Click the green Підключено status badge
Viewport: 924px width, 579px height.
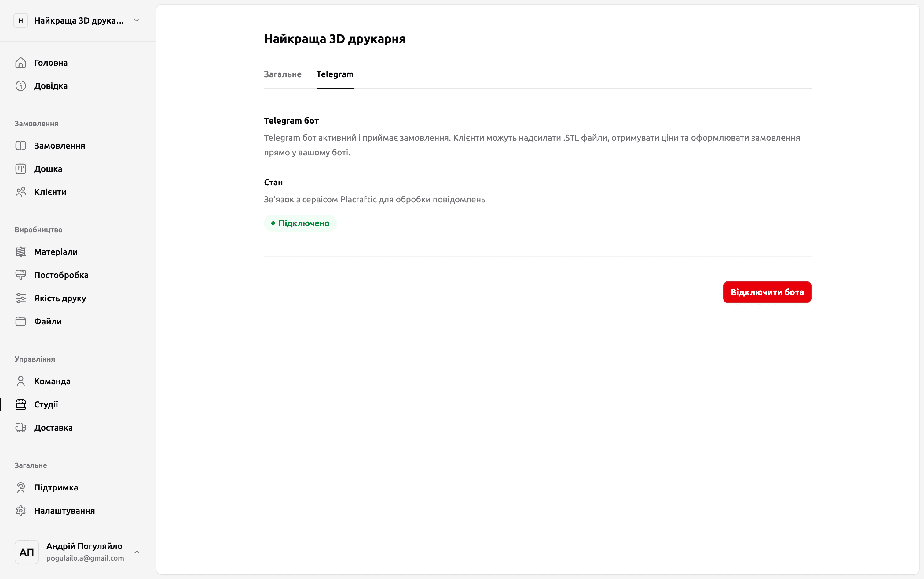pyautogui.click(x=300, y=223)
